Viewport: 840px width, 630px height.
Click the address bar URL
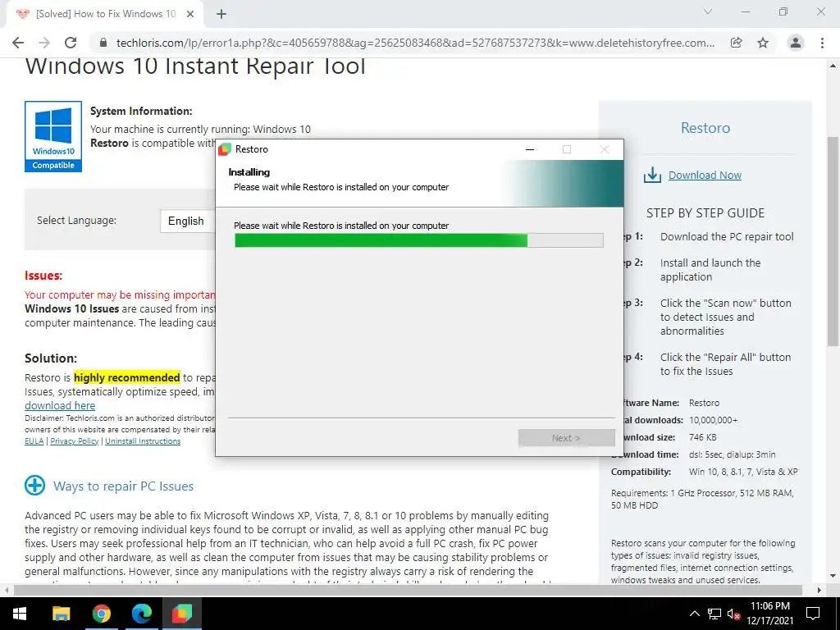point(415,43)
